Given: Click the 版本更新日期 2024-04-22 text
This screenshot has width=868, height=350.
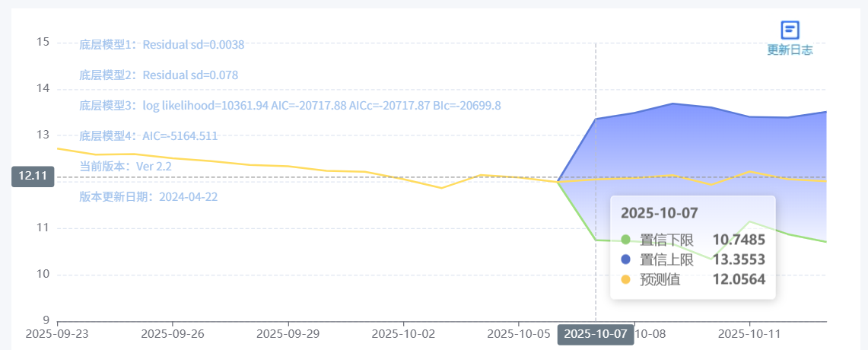Looking at the screenshot, I should 148,196.
